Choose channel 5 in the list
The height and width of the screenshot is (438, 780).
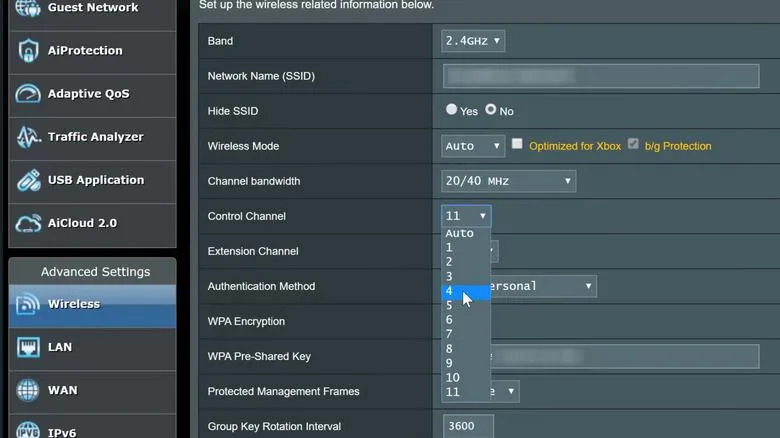(x=466, y=305)
